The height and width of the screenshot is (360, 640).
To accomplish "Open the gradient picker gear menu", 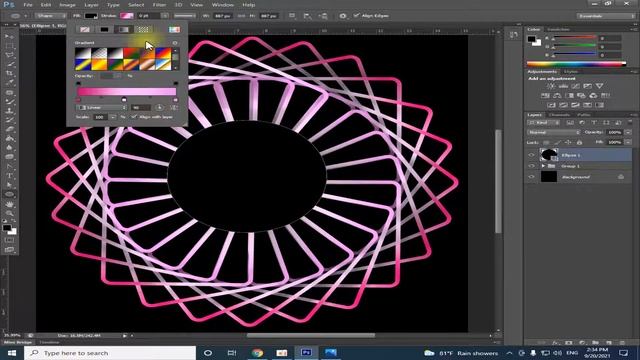I will (175, 43).
